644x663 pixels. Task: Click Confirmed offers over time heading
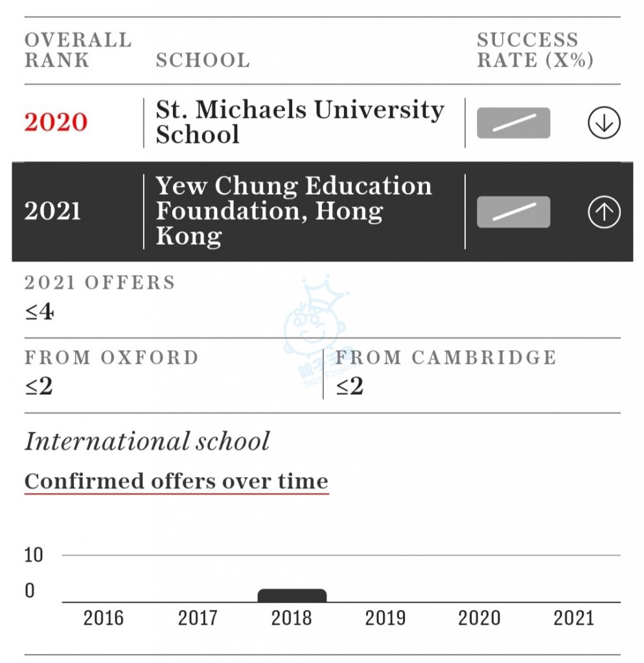[x=176, y=481]
